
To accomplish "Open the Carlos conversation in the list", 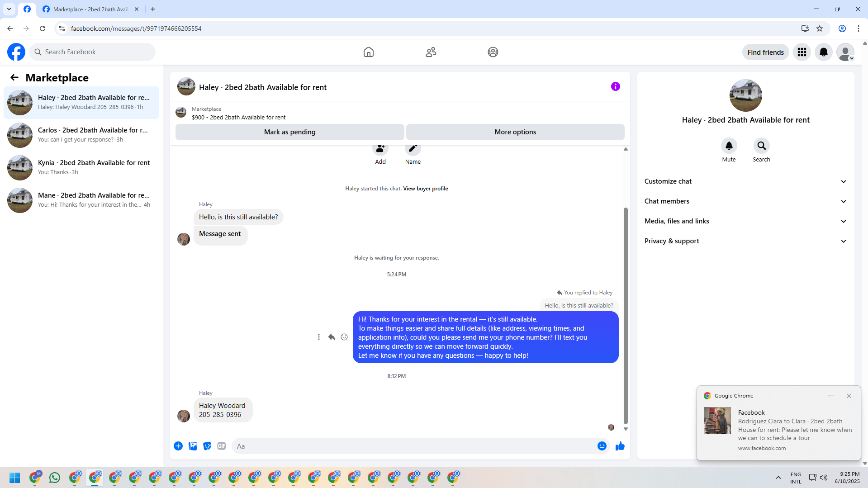I will coord(81,135).
